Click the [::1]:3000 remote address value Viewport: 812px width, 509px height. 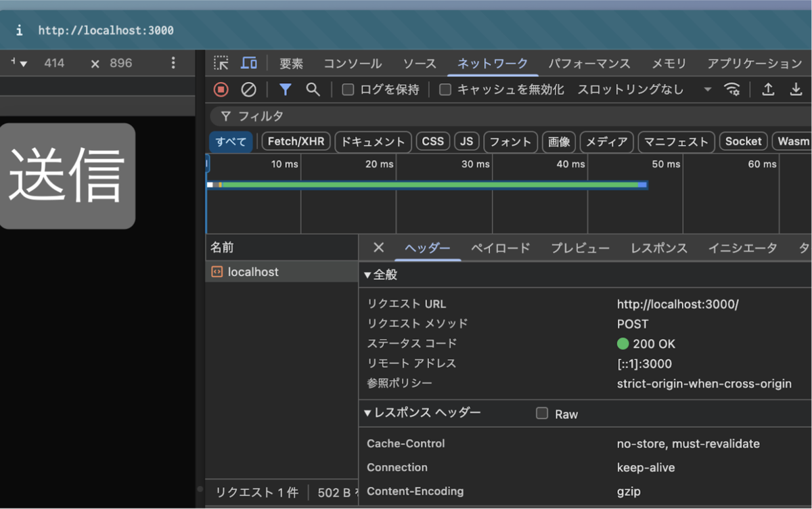click(644, 363)
